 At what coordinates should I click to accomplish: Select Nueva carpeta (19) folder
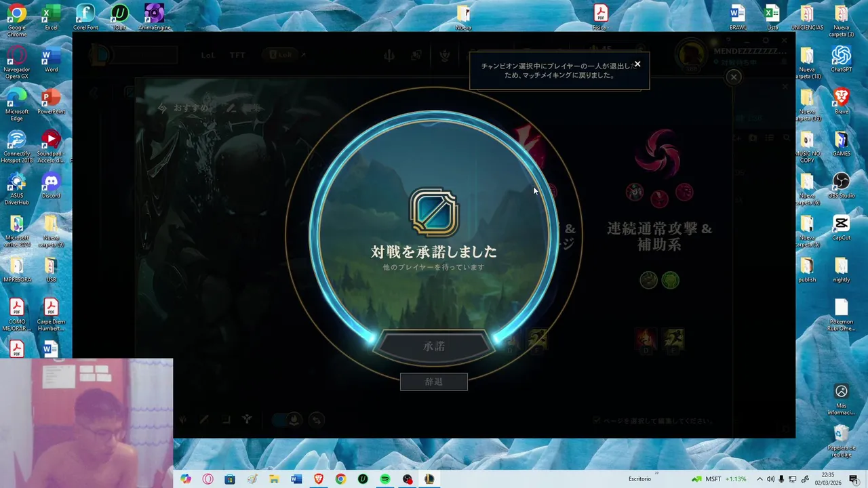[x=807, y=105]
